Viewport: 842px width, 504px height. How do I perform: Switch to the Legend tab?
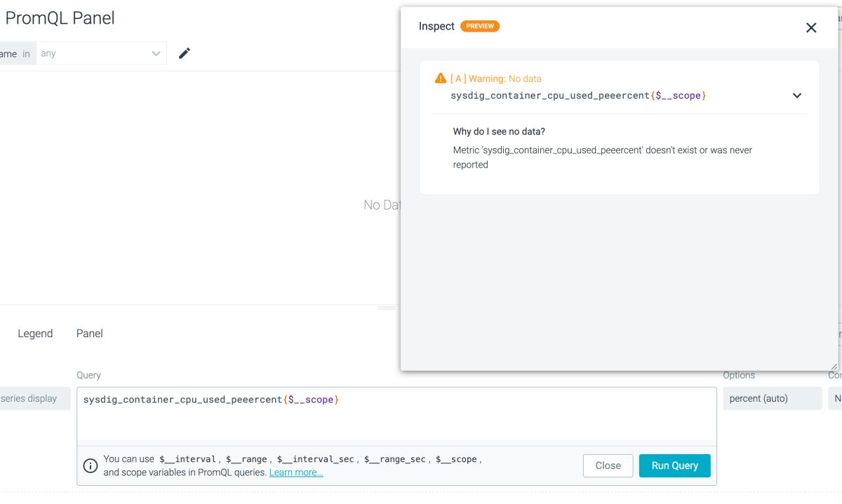click(x=35, y=334)
